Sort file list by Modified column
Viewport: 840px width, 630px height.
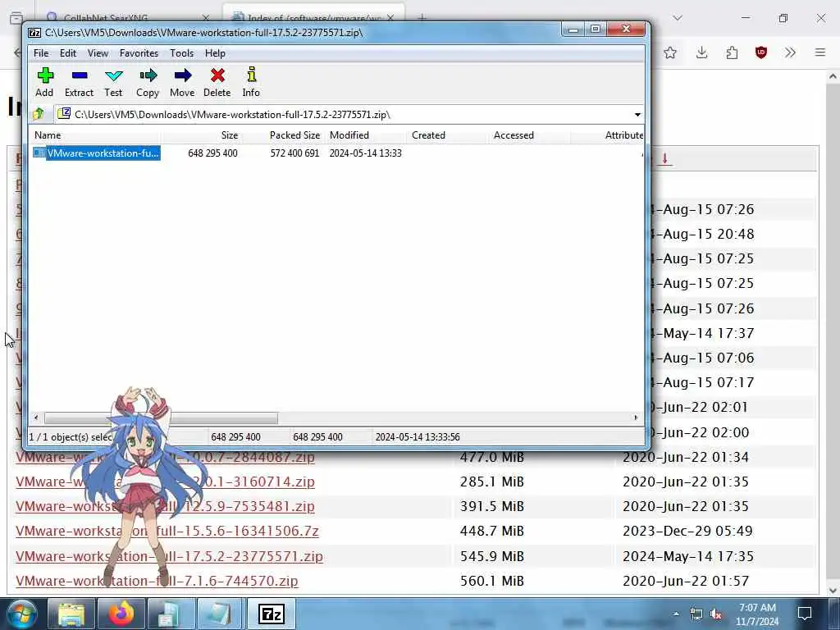click(x=366, y=135)
